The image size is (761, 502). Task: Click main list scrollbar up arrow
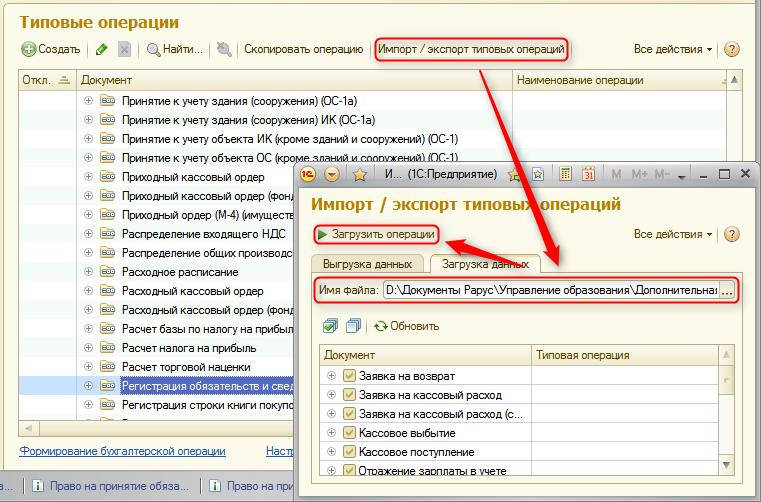(734, 80)
